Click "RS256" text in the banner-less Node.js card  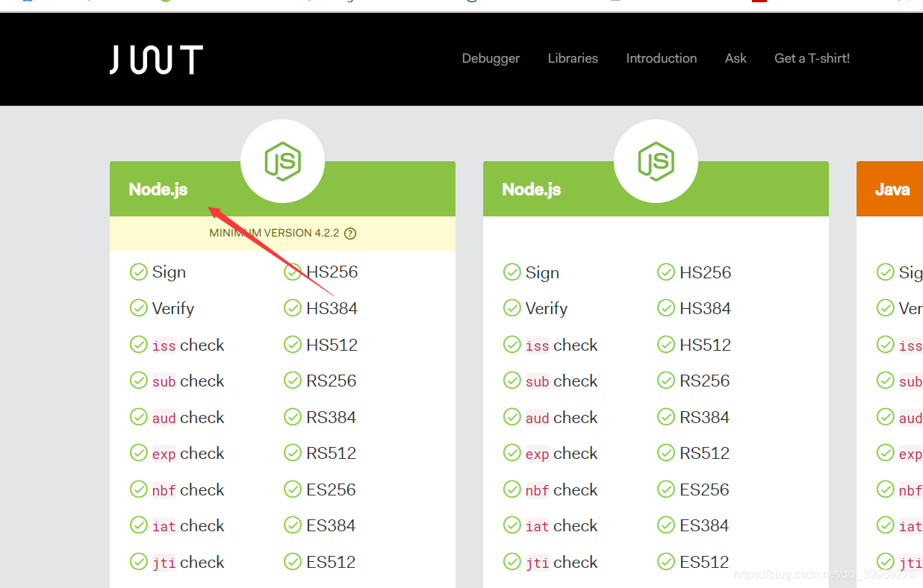click(x=704, y=381)
